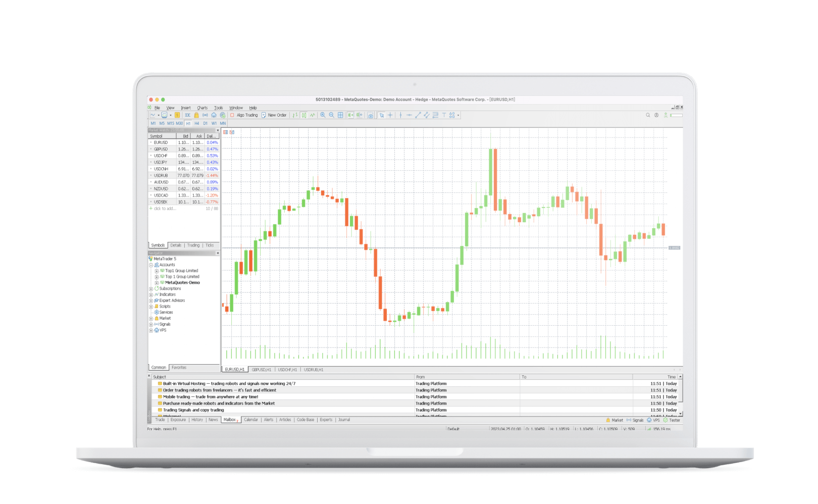818x504 pixels.
Task: Click the Zoom In magnifier icon
Action: tap(323, 115)
